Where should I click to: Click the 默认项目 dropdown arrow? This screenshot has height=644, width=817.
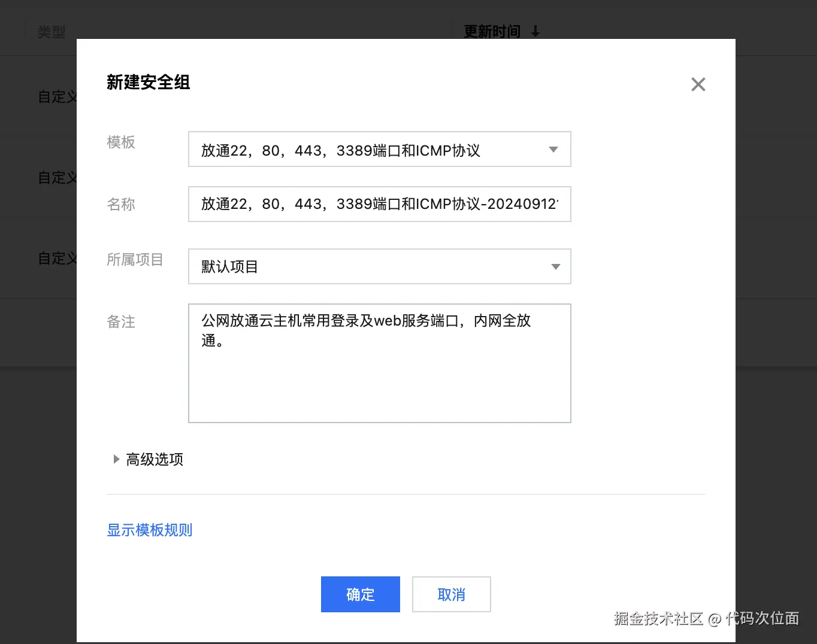pos(556,267)
